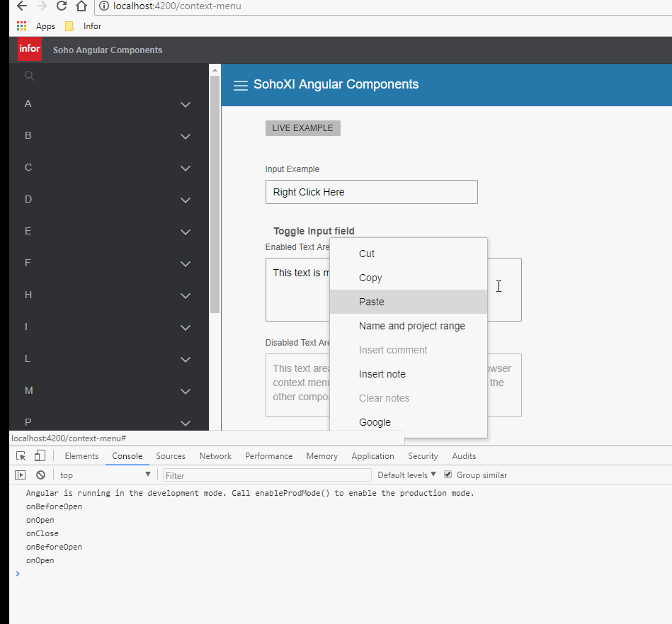Open the top context dropdown in console
Image resolution: width=672 pixels, height=624 pixels.
[x=105, y=475]
